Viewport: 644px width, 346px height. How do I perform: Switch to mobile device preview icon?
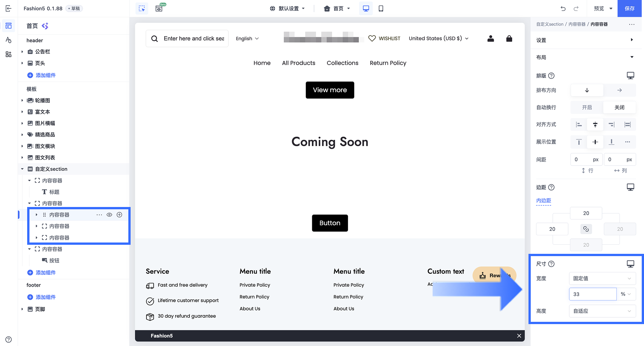(x=381, y=8)
